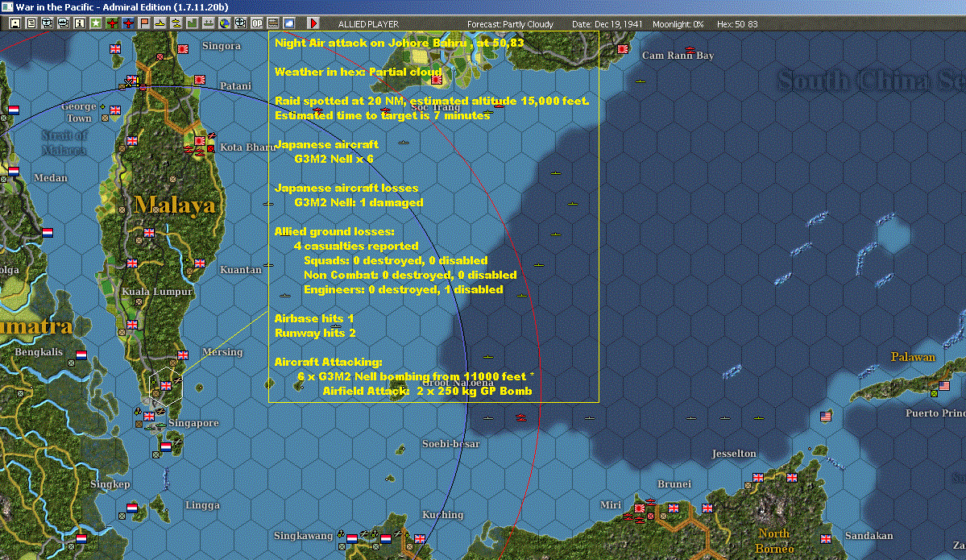Click the save game disk icon
This screenshot has height=560, width=966.
15,23
